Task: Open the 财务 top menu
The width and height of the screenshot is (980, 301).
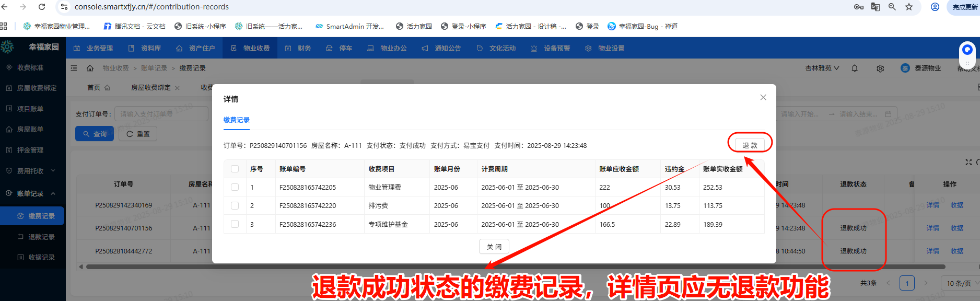Action: tap(298, 48)
